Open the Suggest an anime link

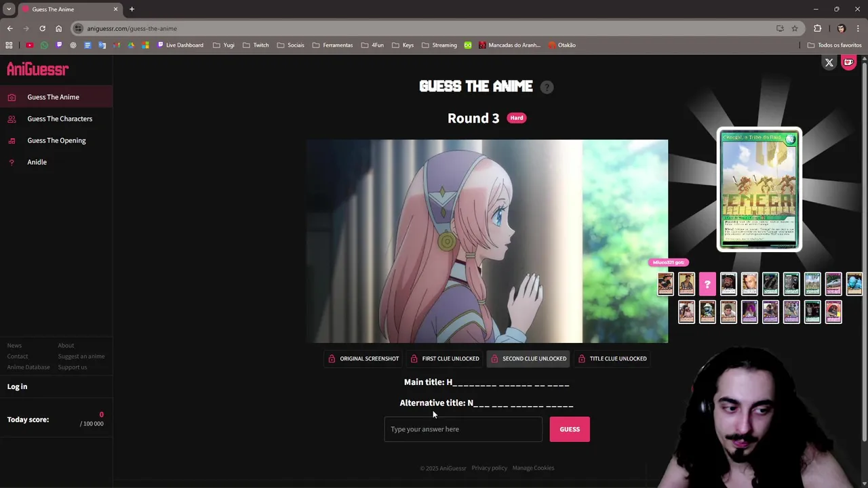[81, 357]
